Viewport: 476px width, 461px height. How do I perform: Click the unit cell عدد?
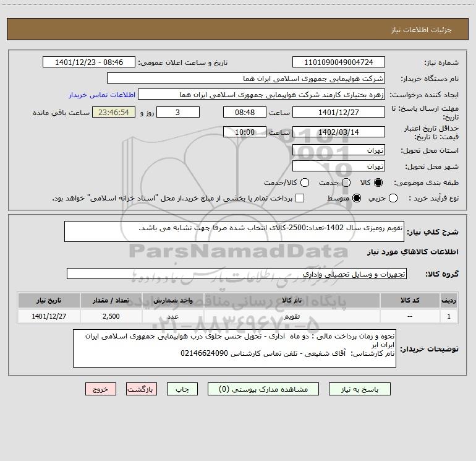(x=172, y=316)
